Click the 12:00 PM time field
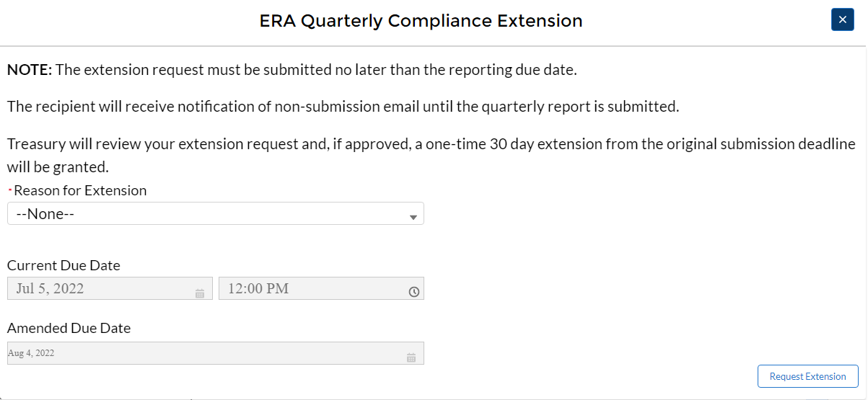The width and height of the screenshot is (868, 400). point(310,288)
